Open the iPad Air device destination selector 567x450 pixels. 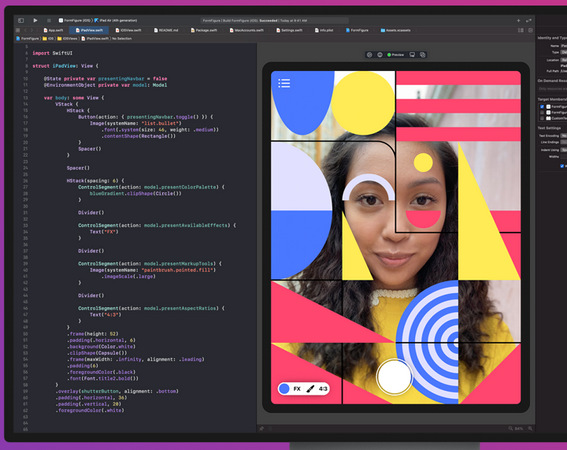pyautogui.click(x=116, y=21)
